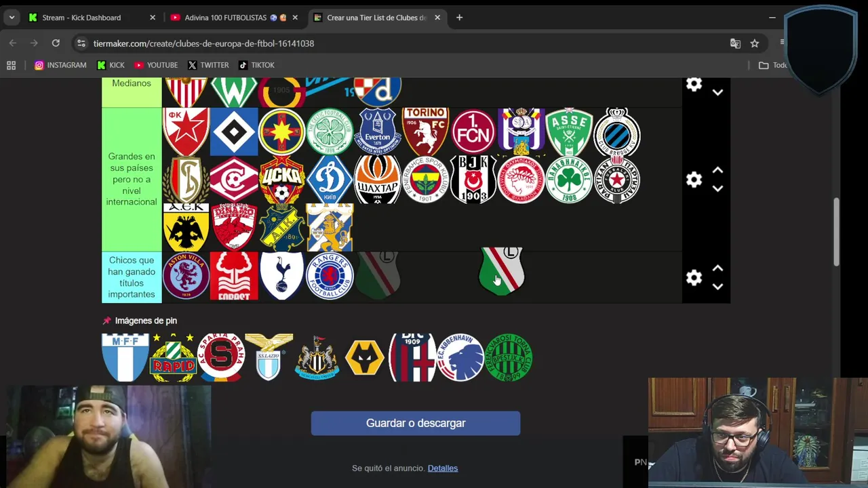
Task: Reload the current page
Action: click(x=56, y=43)
